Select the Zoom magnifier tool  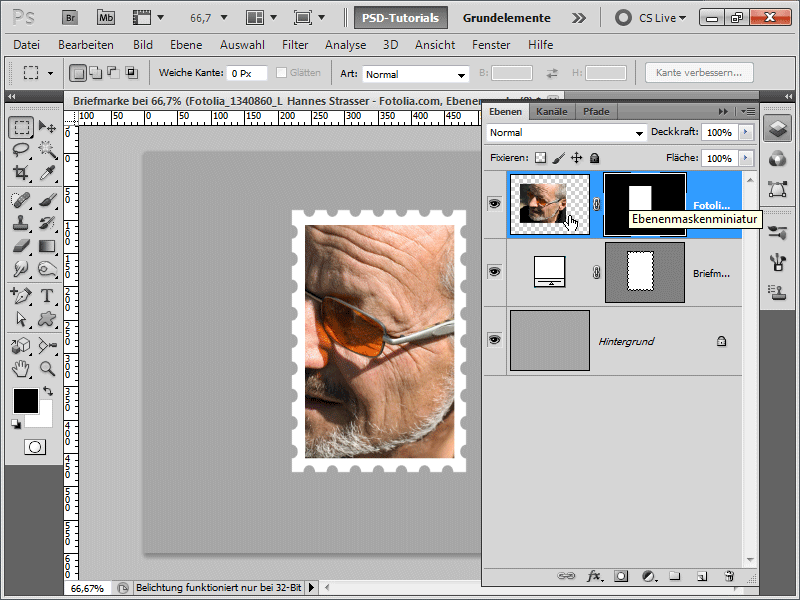pyautogui.click(x=47, y=368)
